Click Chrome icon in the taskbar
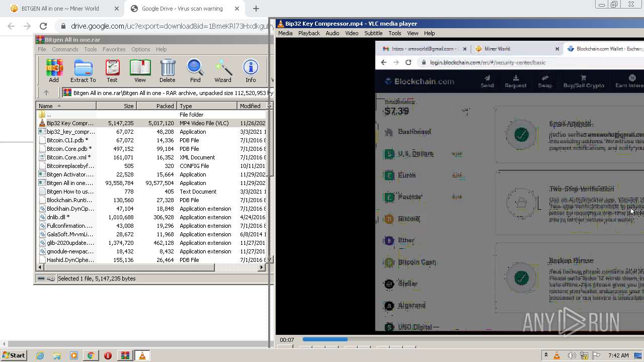644x362 pixels. [x=91, y=355]
